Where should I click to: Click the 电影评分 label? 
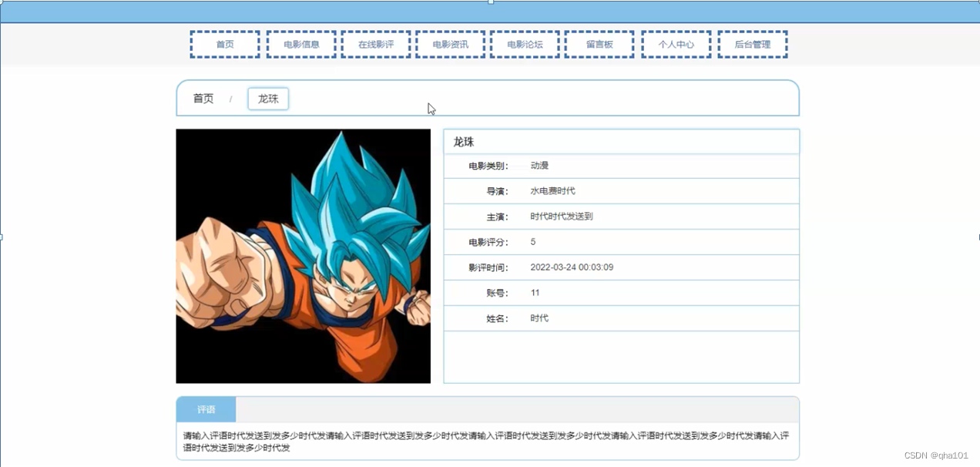pos(488,242)
